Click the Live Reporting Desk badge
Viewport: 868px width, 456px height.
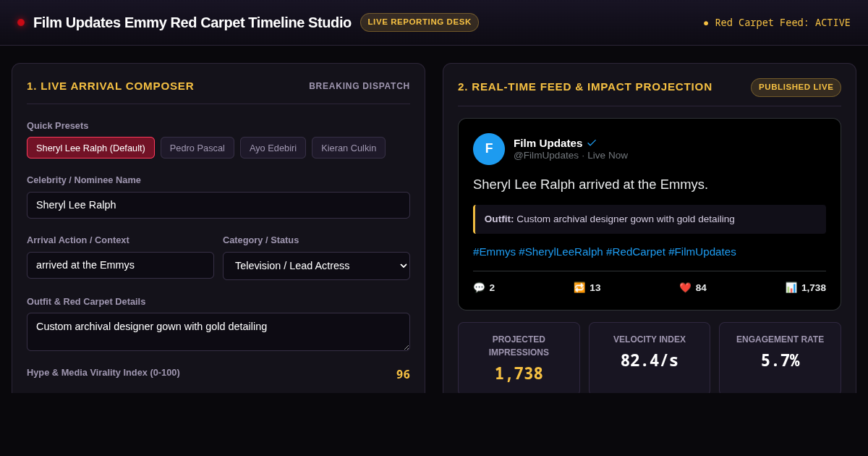[420, 22]
